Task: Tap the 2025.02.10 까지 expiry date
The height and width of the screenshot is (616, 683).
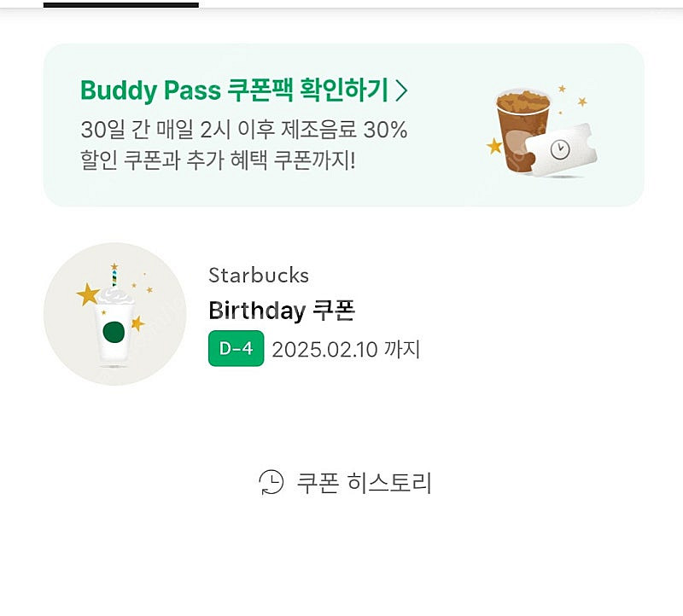Action: click(x=346, y=349)
